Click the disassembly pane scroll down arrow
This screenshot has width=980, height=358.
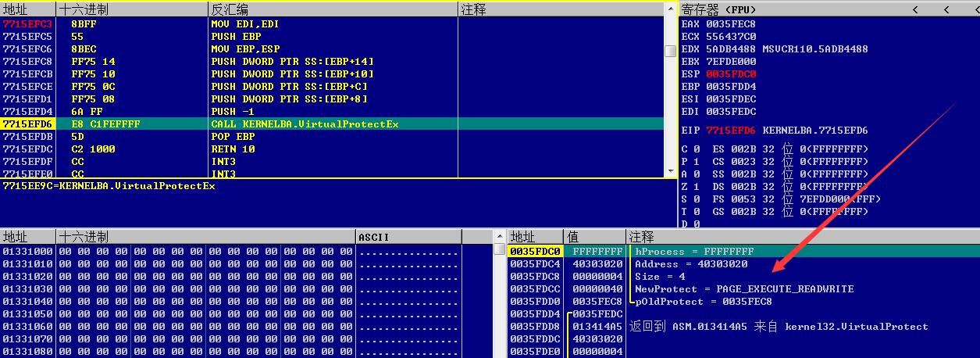tap(670, 171)
